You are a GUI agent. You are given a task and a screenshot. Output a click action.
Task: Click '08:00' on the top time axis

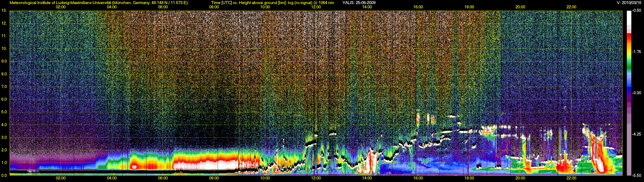point(214,7)
